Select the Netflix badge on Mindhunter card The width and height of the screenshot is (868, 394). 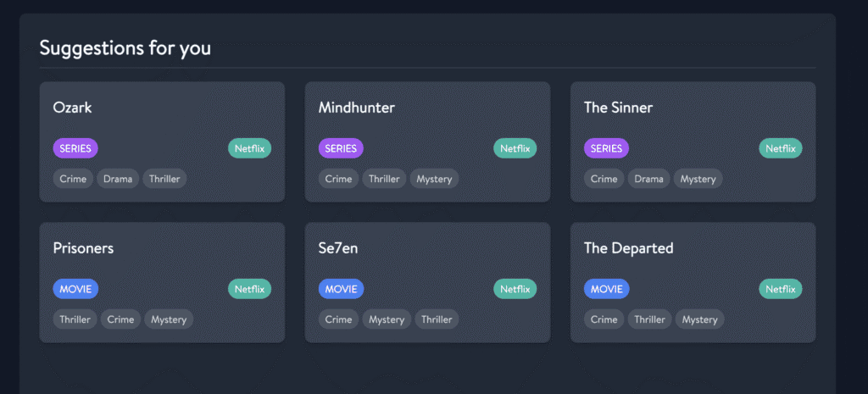(515, 148)
